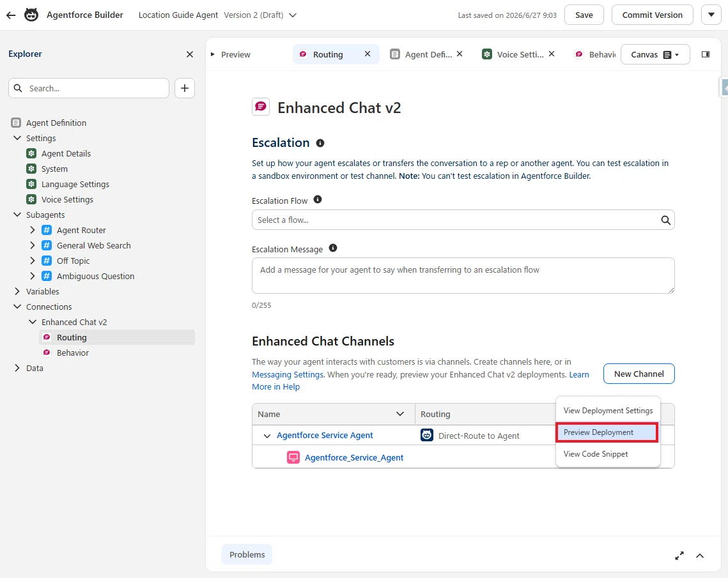
Task: Open the Name column header chevron
Action: tap(399, 414)
